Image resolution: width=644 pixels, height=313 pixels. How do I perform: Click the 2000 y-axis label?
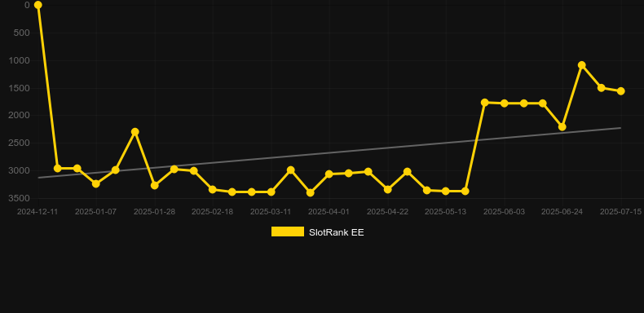coord(20,116)
